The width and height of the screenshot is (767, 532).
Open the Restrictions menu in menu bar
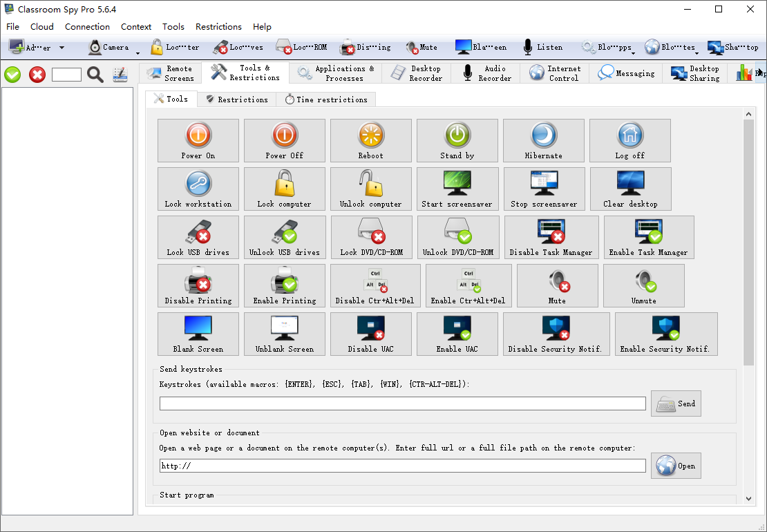coord(218,27)
